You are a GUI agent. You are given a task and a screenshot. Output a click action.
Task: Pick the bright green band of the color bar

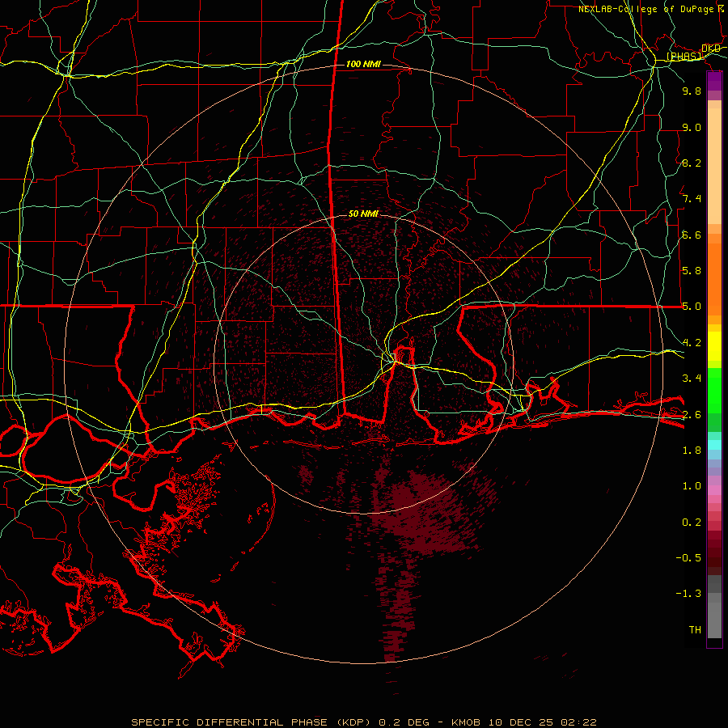point(714,390)
